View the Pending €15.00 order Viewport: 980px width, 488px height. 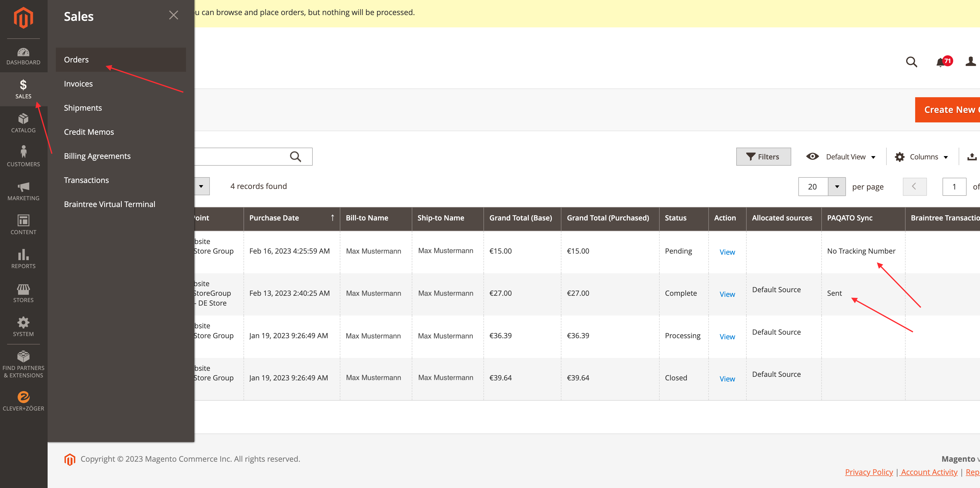point(727,252)
